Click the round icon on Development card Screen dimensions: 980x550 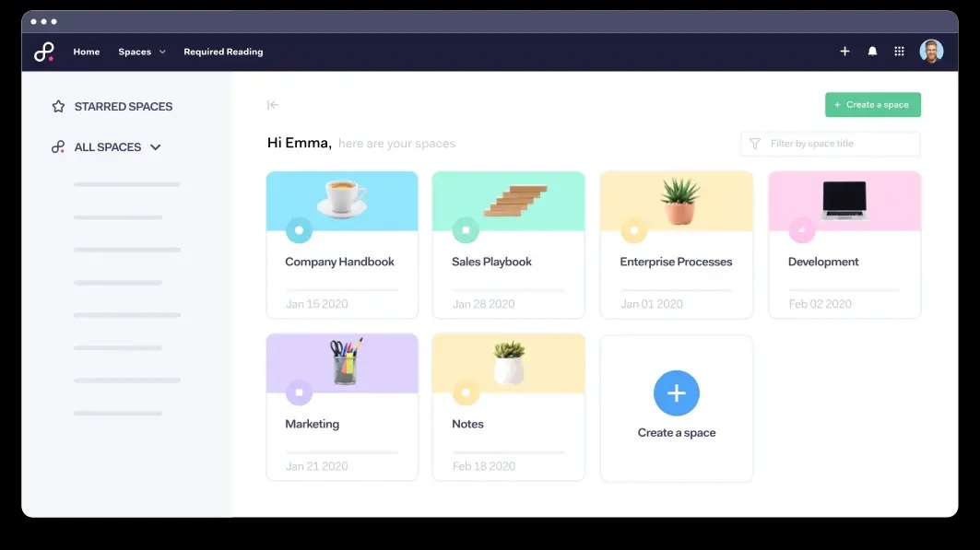click(802, 230)
